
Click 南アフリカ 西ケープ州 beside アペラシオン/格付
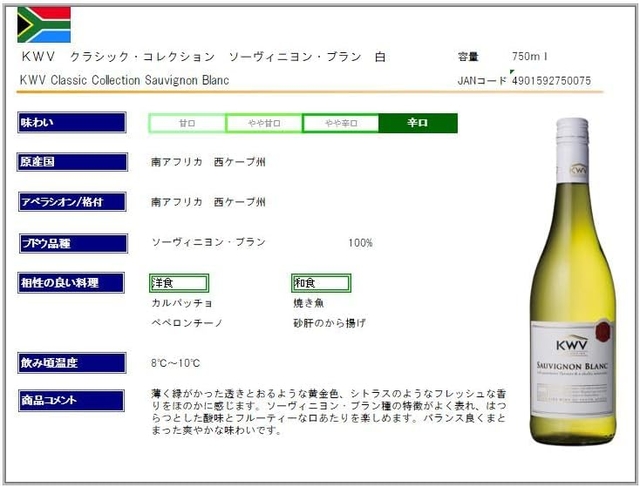[x=208, y=202]
